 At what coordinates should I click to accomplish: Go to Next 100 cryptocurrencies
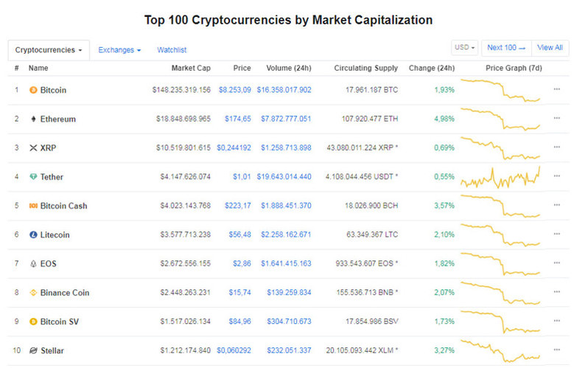[x=506, y=48]
